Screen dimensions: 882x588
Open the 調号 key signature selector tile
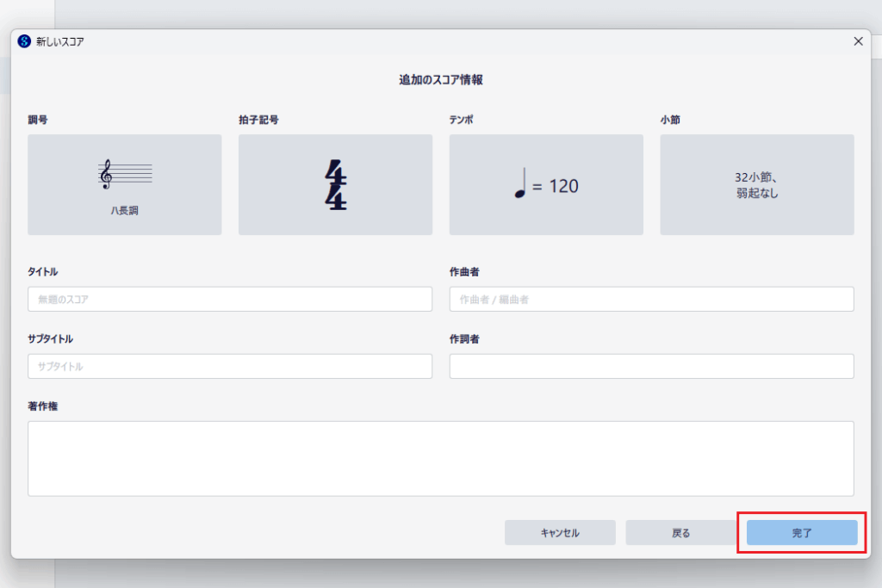pos(124,184)
